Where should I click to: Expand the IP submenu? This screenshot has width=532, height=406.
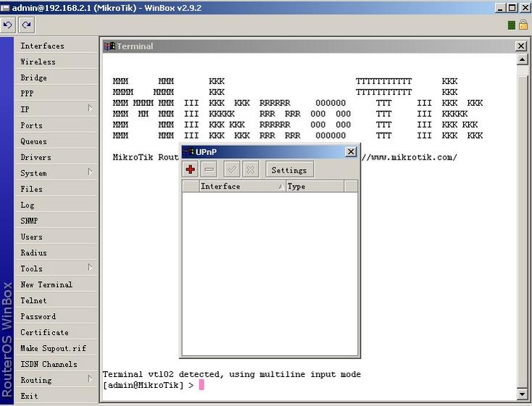55,109
